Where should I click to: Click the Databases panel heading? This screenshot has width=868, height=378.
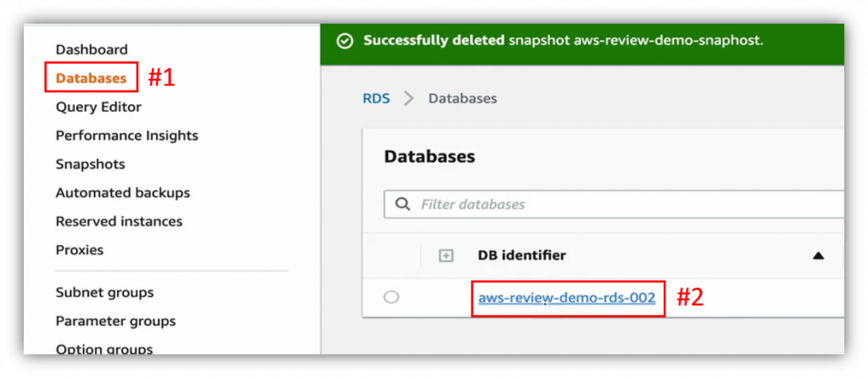[430, 157]
